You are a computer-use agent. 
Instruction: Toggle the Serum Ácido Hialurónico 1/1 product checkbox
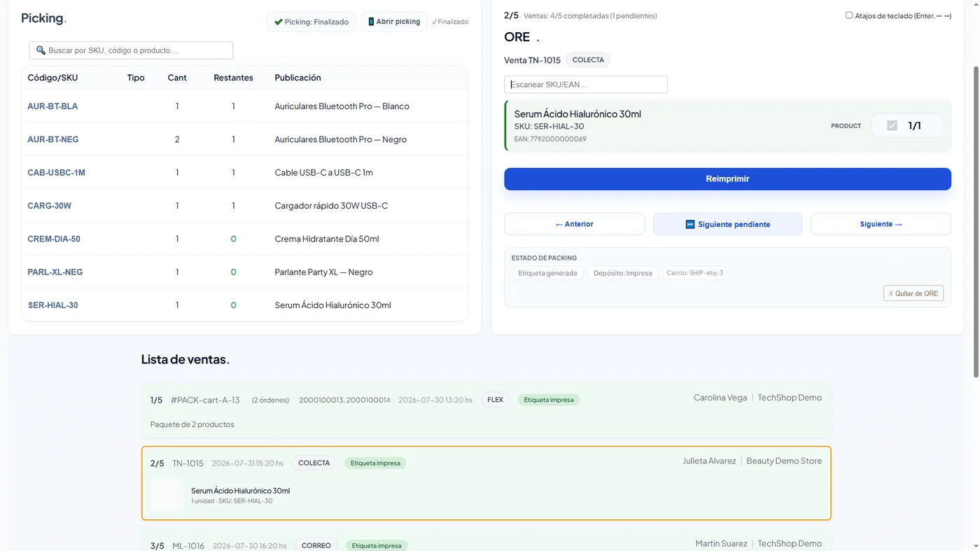pos(892,125)
